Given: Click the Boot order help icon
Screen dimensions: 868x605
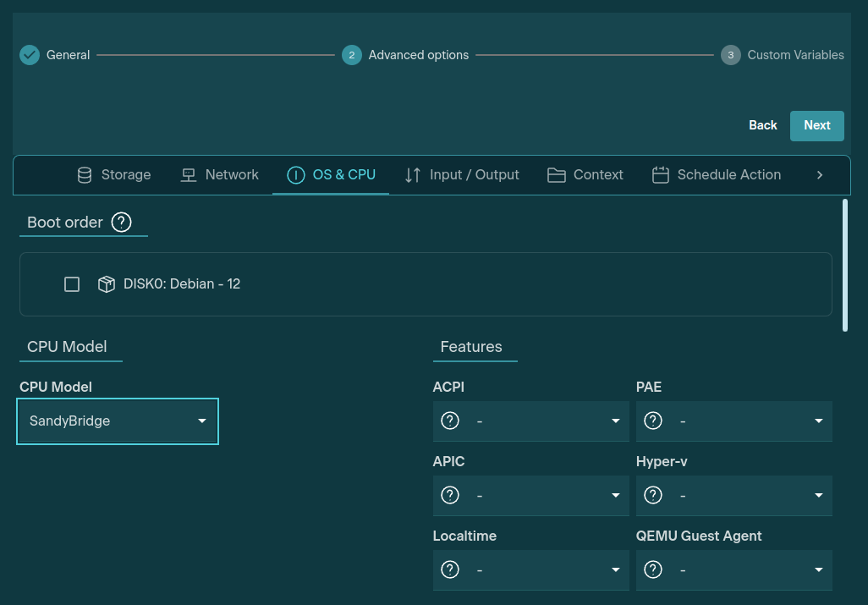Looking at the screenshot, I should click(122, 223).
